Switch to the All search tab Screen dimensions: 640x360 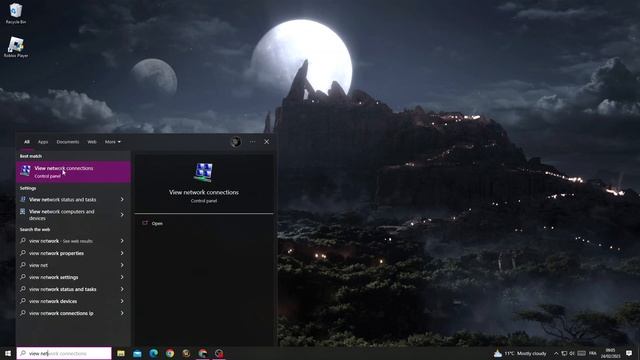[x=27, y=142]
